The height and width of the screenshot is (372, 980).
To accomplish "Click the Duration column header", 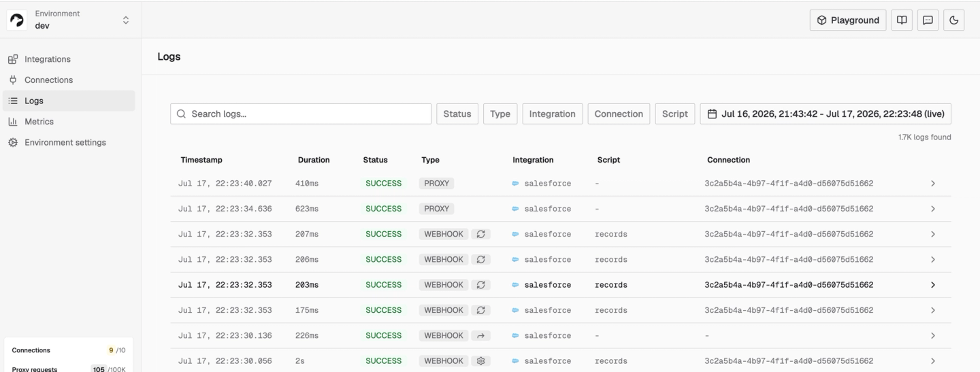I will [314, 160].
